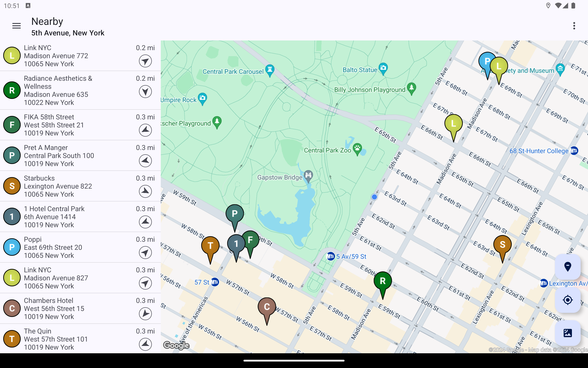Click the place marker floating map button

[568, 267]
